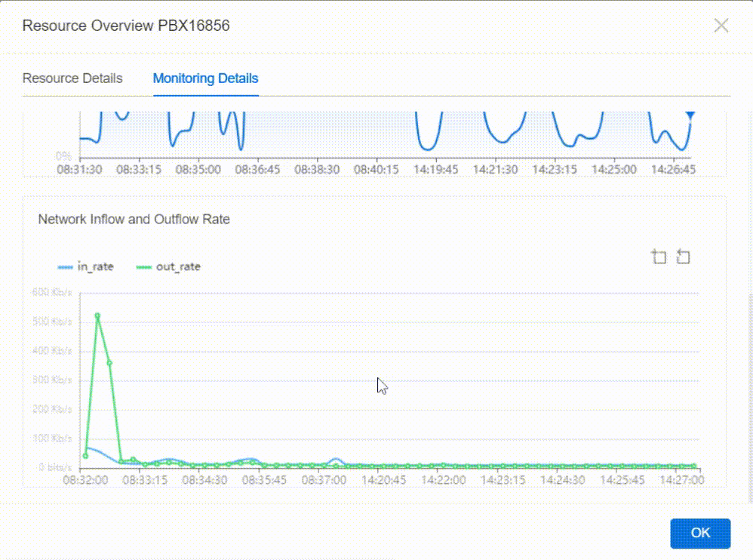Click the out_rate peak point near 500 Kb/s
Image resolution: width=753 pixels, height=560 pixels.
pos(97,316)
